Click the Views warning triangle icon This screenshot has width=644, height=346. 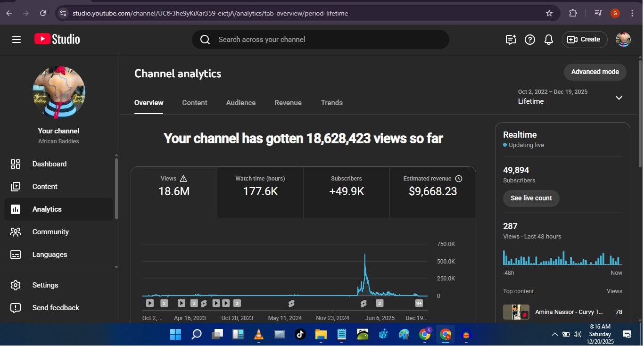183,179
